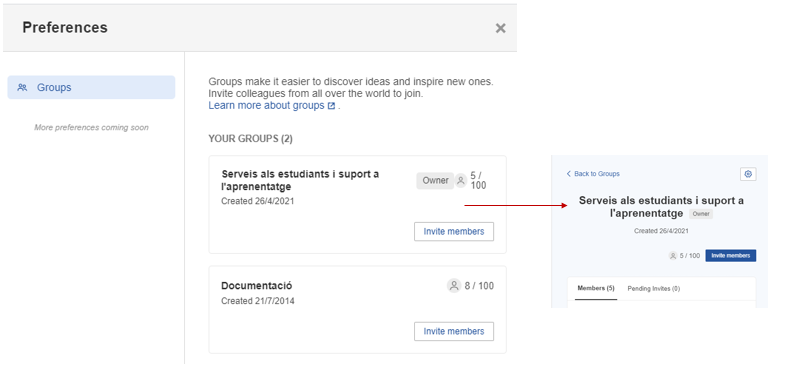This screenshot has width=787, height=371.
Task: Click member icon beside 5 / 100 in card
Action: coord(461,181)
